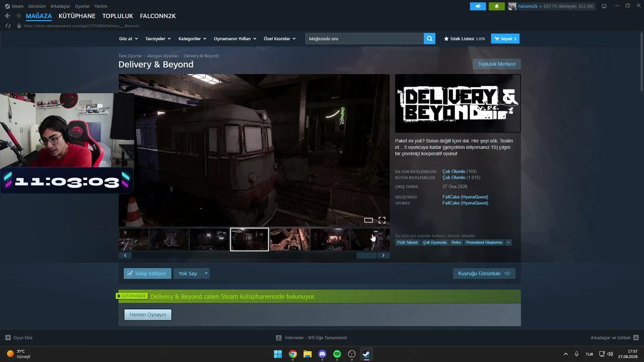Click the thumbnail strip scrollbar handle
The image size is (644, 362).
(x=366, y=255)
